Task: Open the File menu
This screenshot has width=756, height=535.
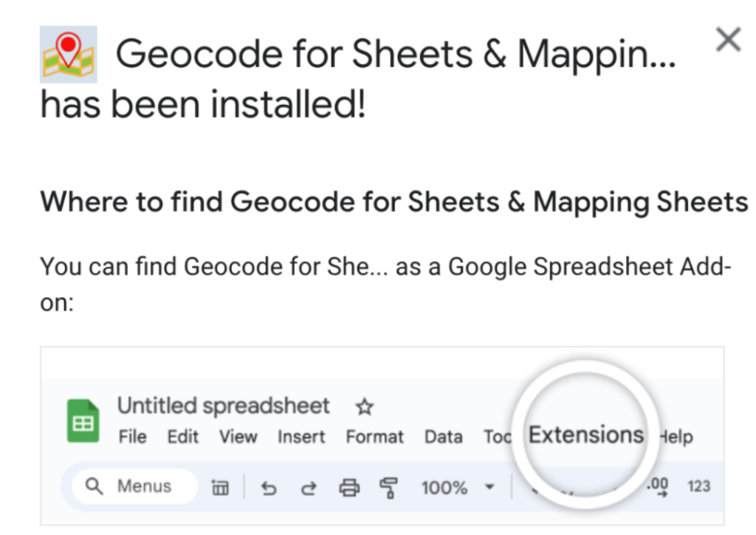Action: pos(133,437)
